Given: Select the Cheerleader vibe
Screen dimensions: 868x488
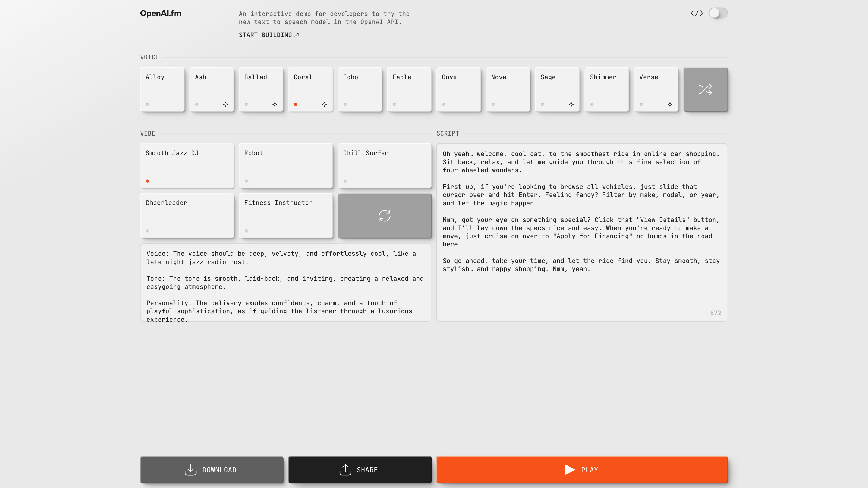Looking at the screenshot, I should (x=187, y=216).
